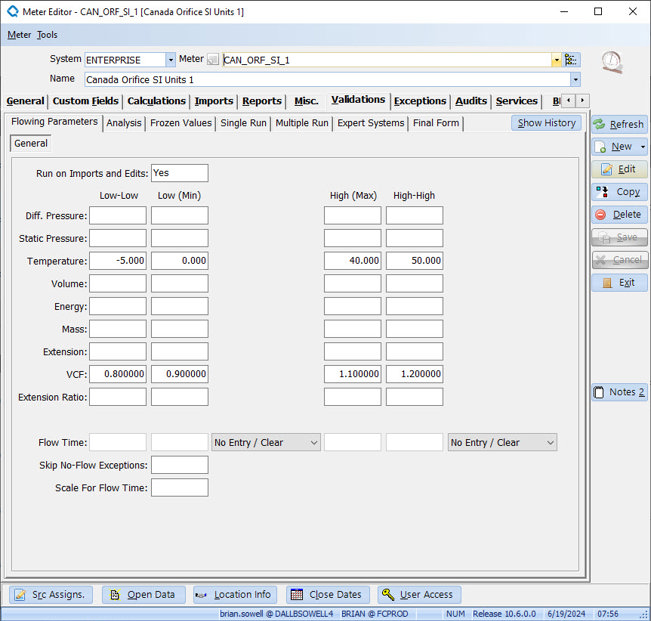Switch to the Custom Fields tab
Image resolution: width=651 pixels, height=621 pixels.
(86, 101)
